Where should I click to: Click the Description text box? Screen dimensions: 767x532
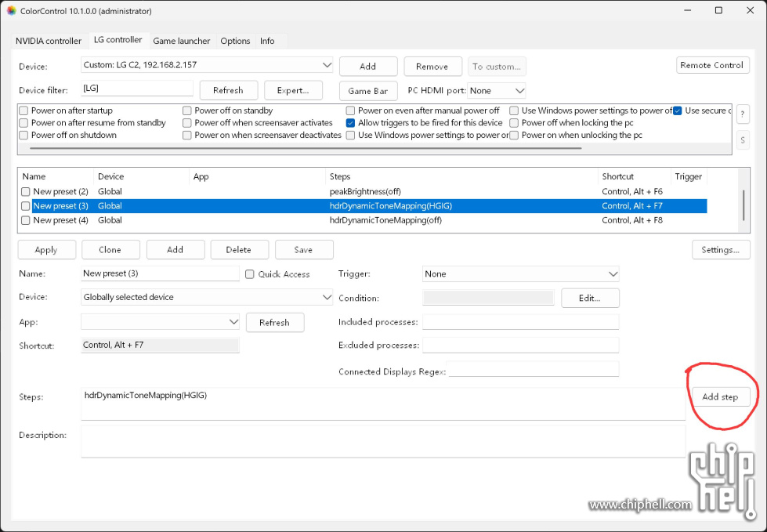[383, 442]
